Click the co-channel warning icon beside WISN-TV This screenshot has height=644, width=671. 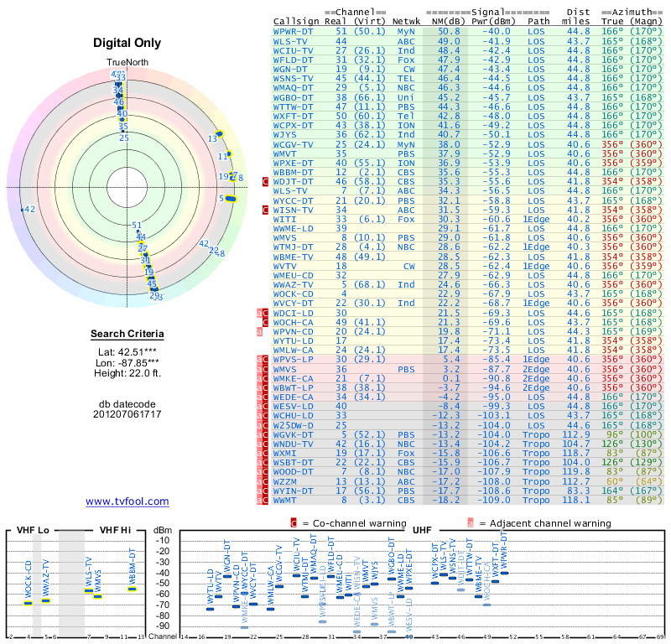point(265,210)
